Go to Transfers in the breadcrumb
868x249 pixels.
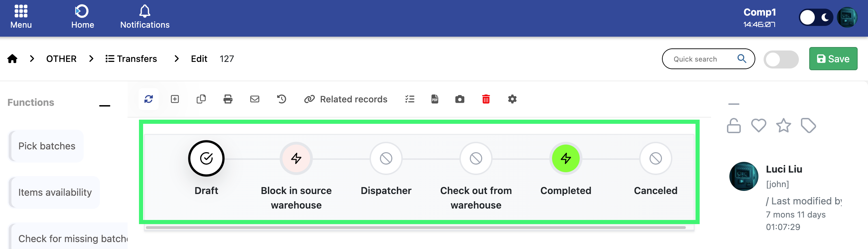click(131, 59)
